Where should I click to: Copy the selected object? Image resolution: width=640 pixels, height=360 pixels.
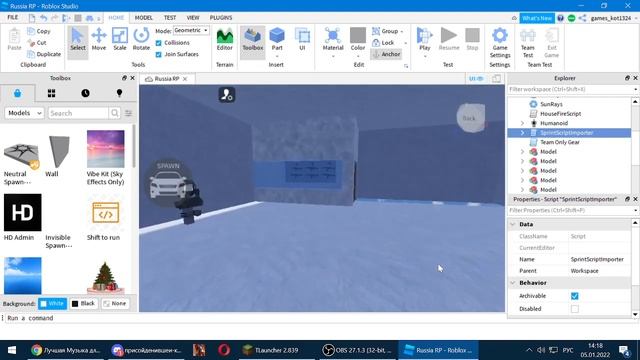coord(39,31)
